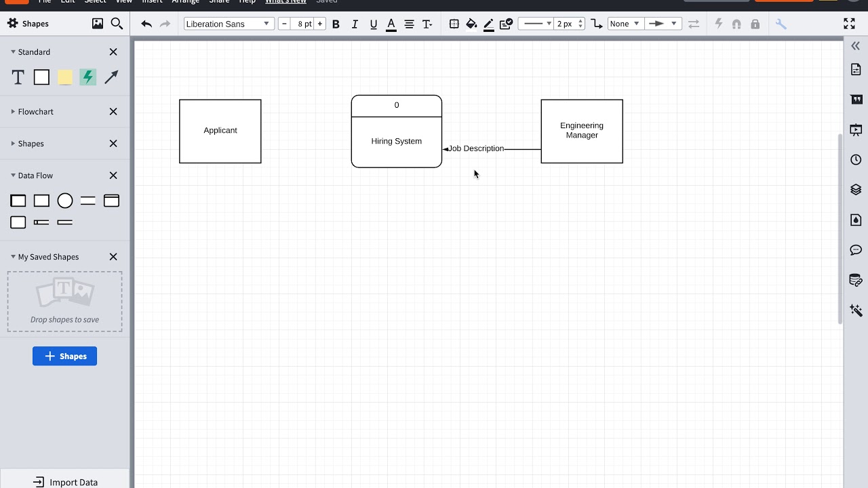
Task: Enter fullscreen mode
Action: tap(849, 24)
